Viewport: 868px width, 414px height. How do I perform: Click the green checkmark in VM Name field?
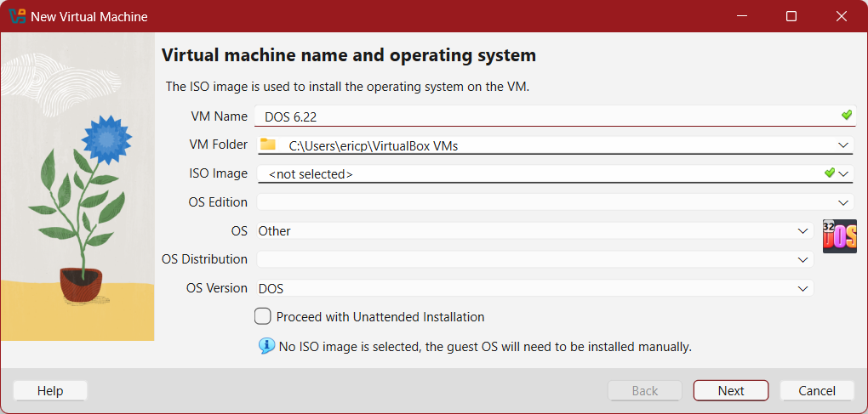846,116
